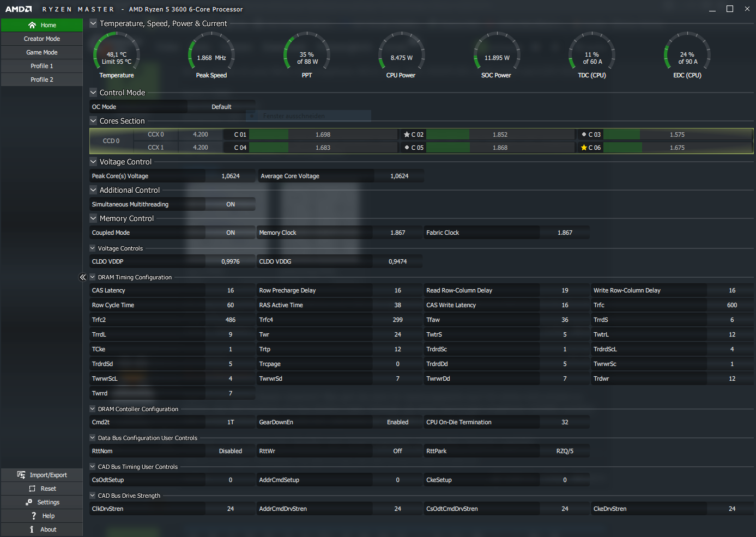
Task: Collapse the Voltage Controls subsection
Action: (93, 248)
